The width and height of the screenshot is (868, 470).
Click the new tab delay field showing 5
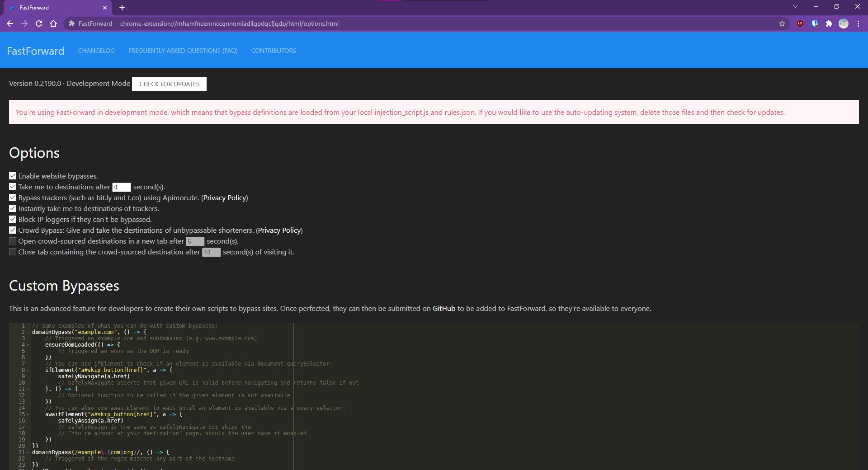(195, 241)
